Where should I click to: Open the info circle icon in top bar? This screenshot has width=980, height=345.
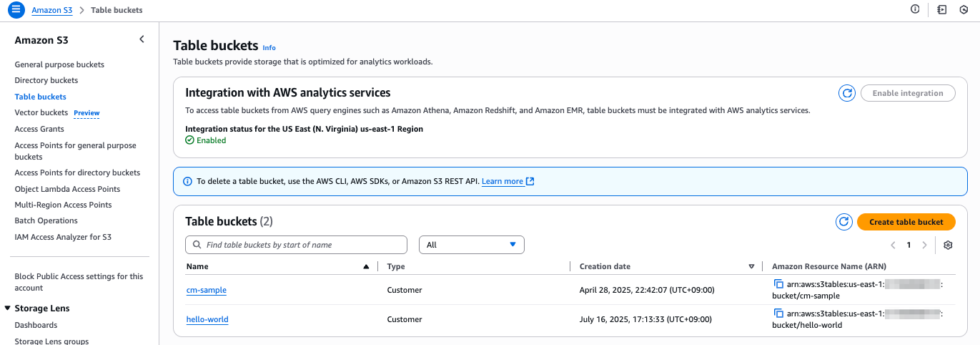tap(915, 9)
